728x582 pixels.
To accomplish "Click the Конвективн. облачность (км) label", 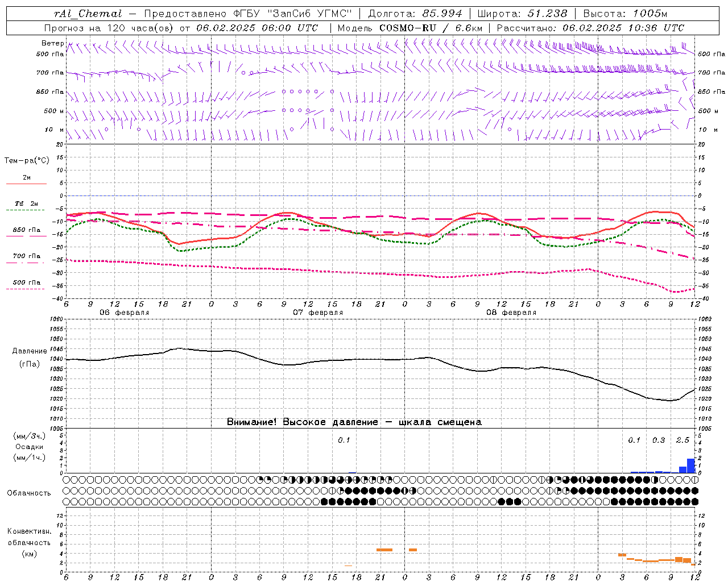I will click(29, 543).
